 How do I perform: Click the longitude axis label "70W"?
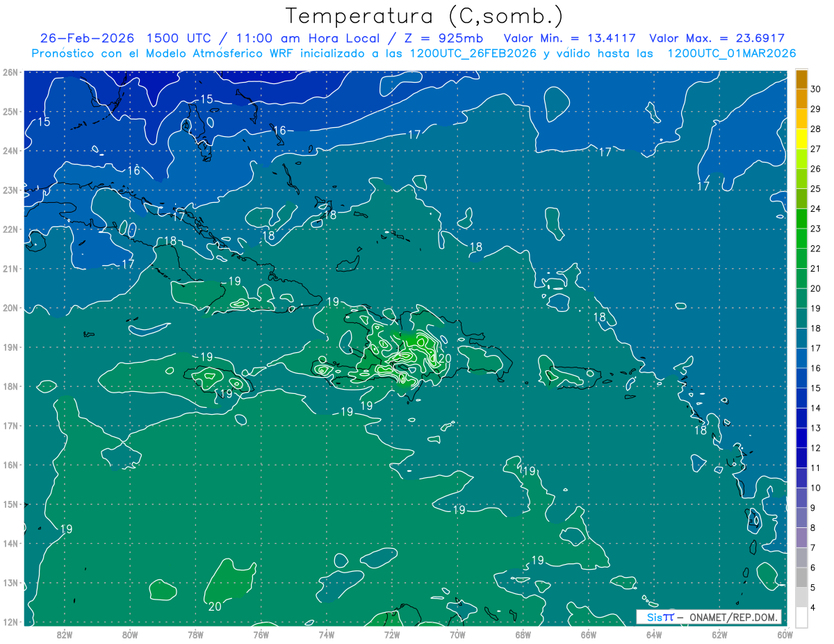pyautogui.click(x=457, y=634)
